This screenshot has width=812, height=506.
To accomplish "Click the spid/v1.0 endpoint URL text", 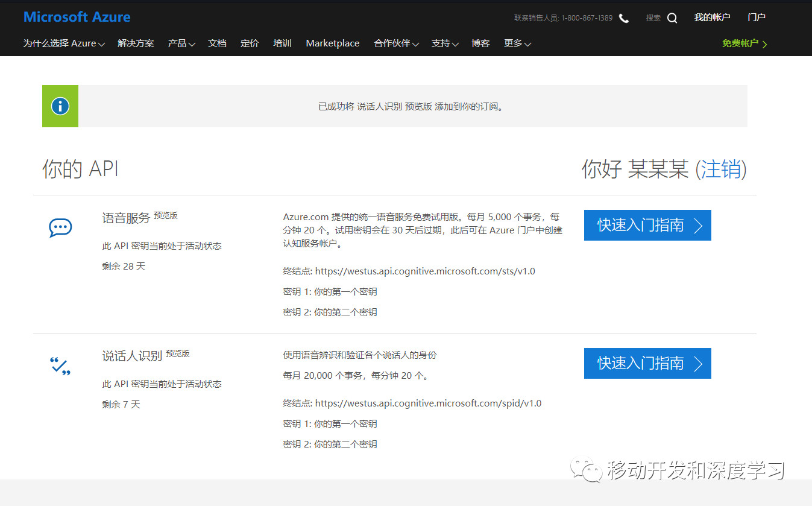I will click(428, 403).
